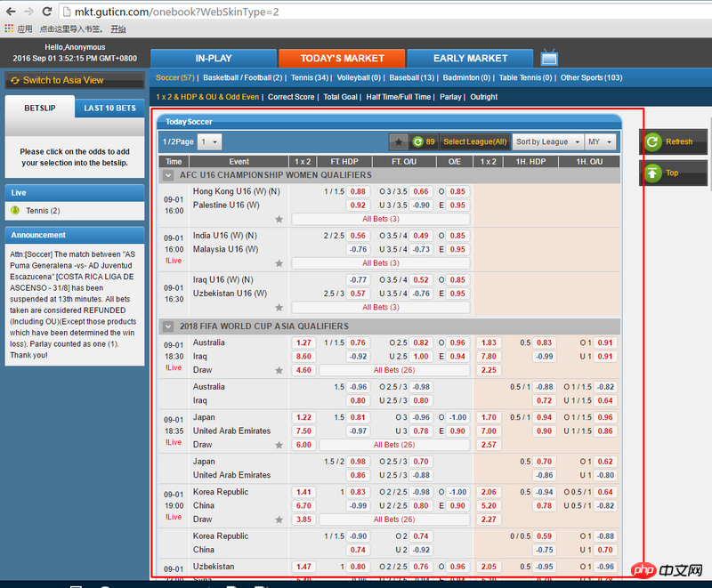Open All Bets (26) for Japan vs UAE
The image size is (712, 588).
click(x=394, y=445)
